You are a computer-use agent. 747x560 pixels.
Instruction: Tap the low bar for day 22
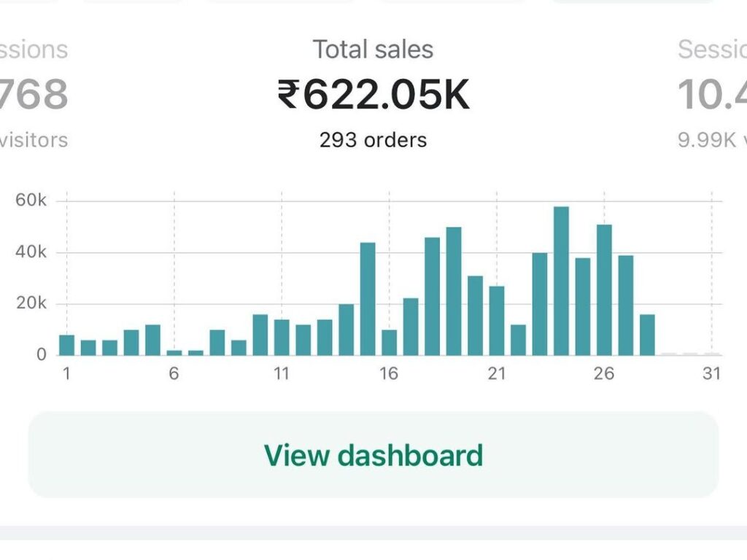coord(518,340)
